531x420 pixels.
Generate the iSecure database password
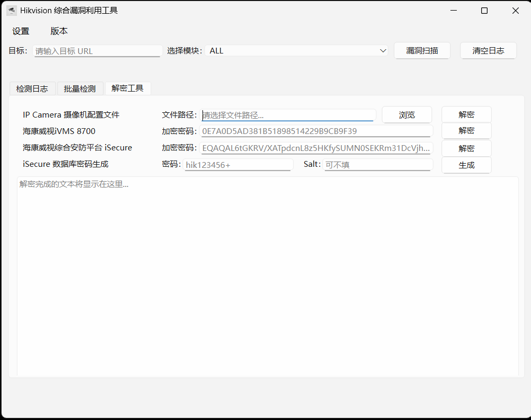pos(466,165)
